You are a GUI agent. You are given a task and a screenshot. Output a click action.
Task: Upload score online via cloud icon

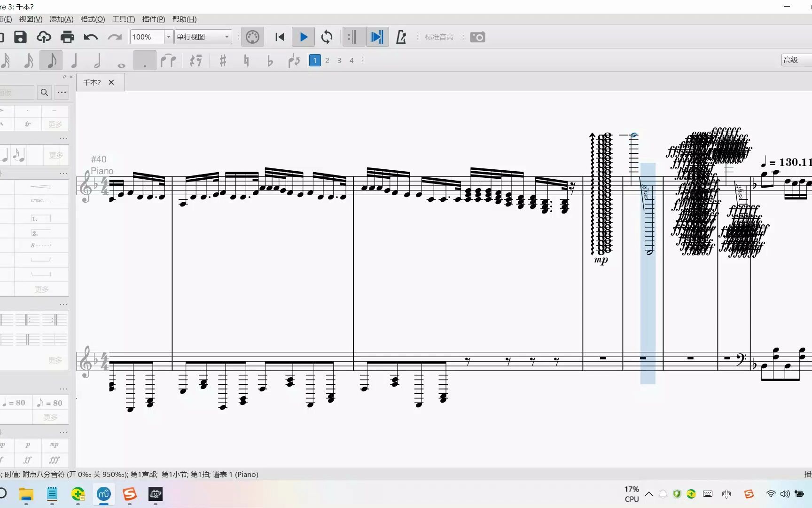coord(44,37)
